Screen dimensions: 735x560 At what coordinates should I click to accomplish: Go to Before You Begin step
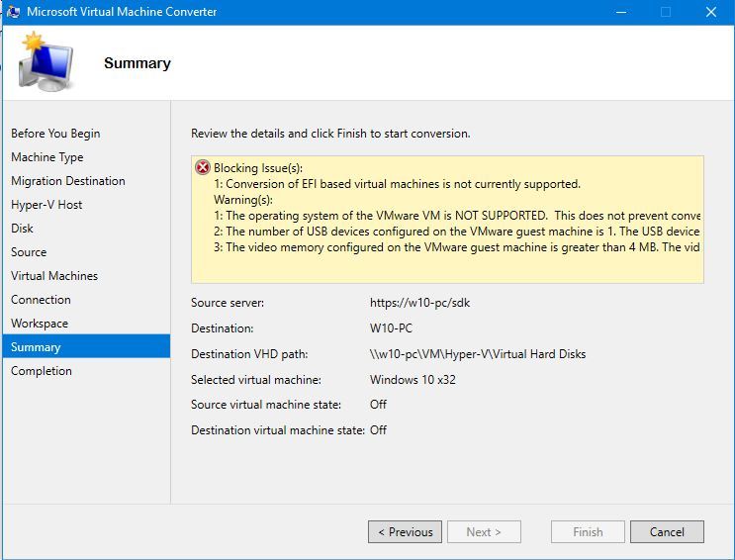click(55, 134)
